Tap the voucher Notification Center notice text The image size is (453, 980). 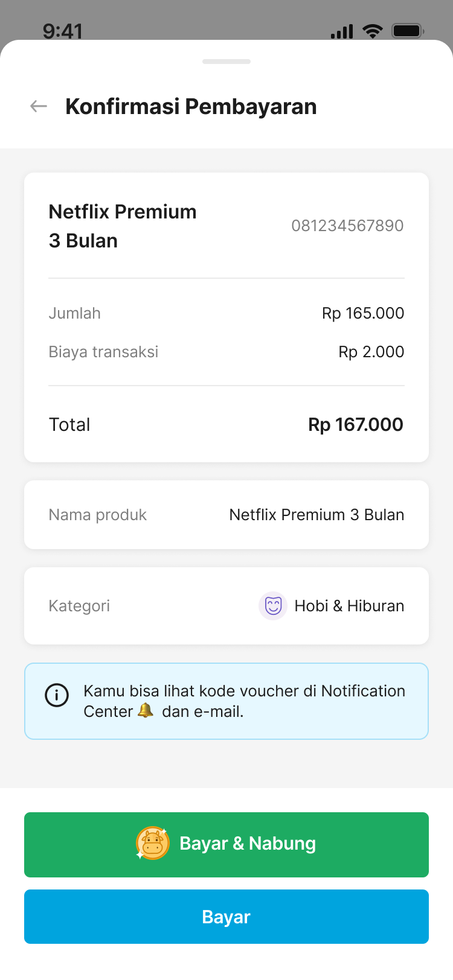244,701
